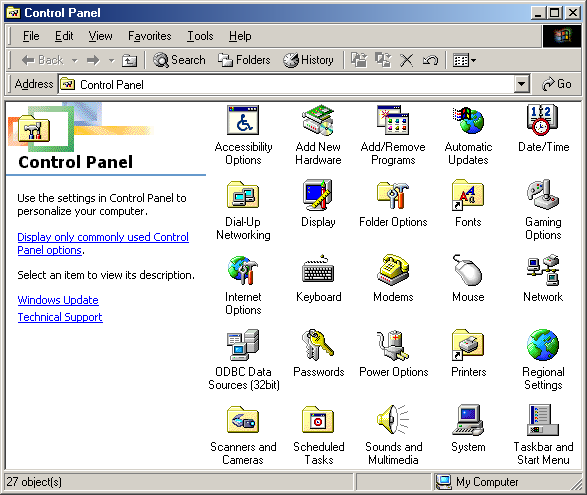
Task: Open Add New Hardware icon
Action: tap(318, 120)
